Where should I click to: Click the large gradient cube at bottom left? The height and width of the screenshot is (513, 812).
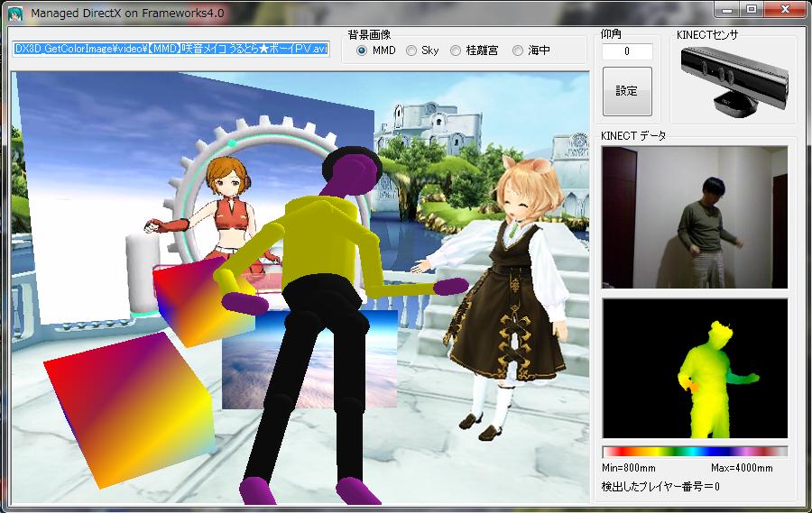click(x=129, y=409)
